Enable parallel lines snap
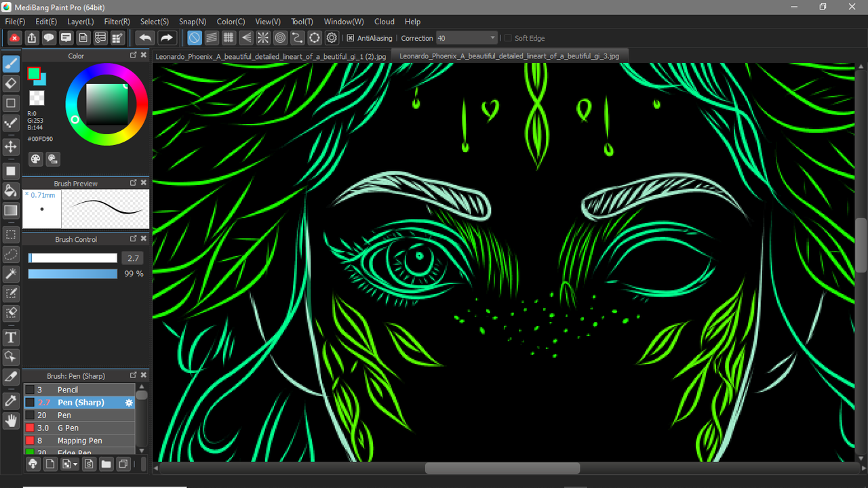 [x=212, y=38]
